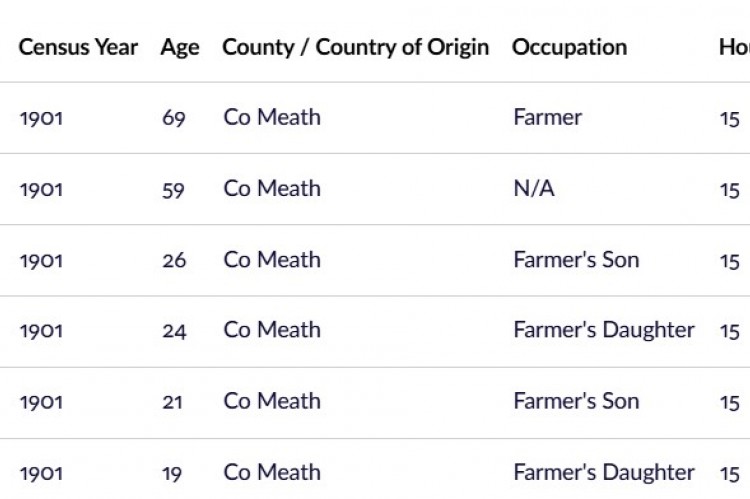This screenshot has height=499, width=750.
Task: Click the age 24 cell
Action: 174,331
